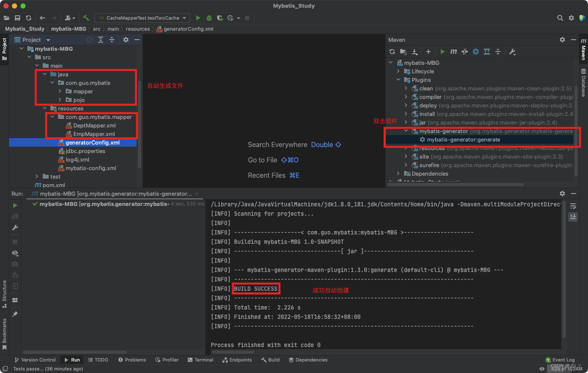Toggle soft-wrap in Run console
The height and width of the screenshot is (373, 588).
click(573, 206)
